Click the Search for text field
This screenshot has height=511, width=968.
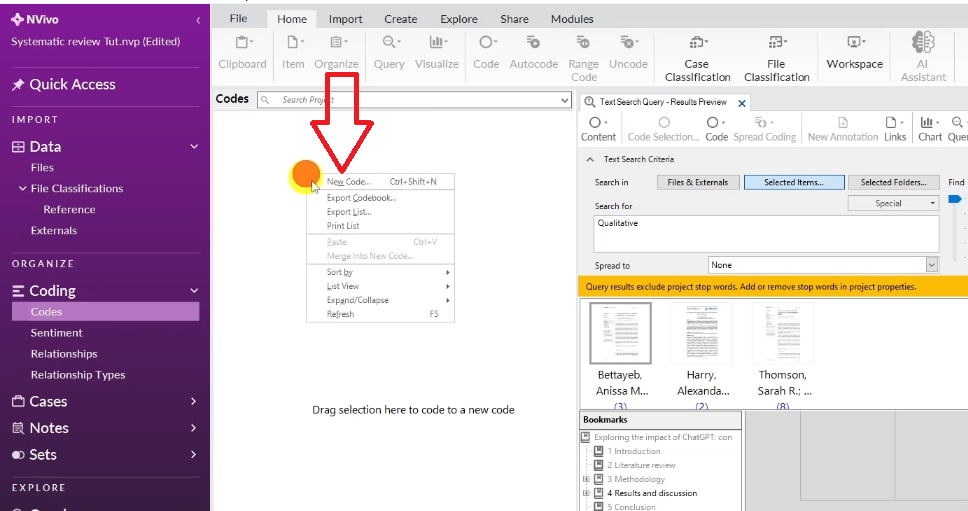[766, 233]
